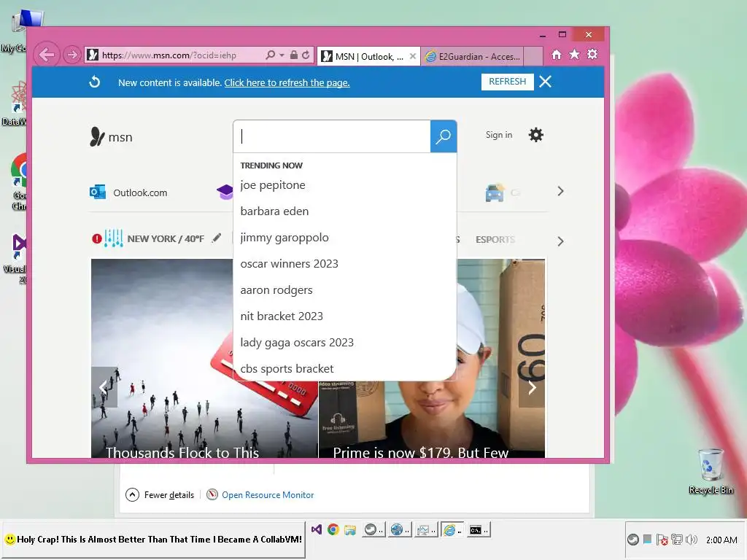This screenshot has height=560, width=747.
Task: Focus the MSN search text box
Action: [332, 136]
